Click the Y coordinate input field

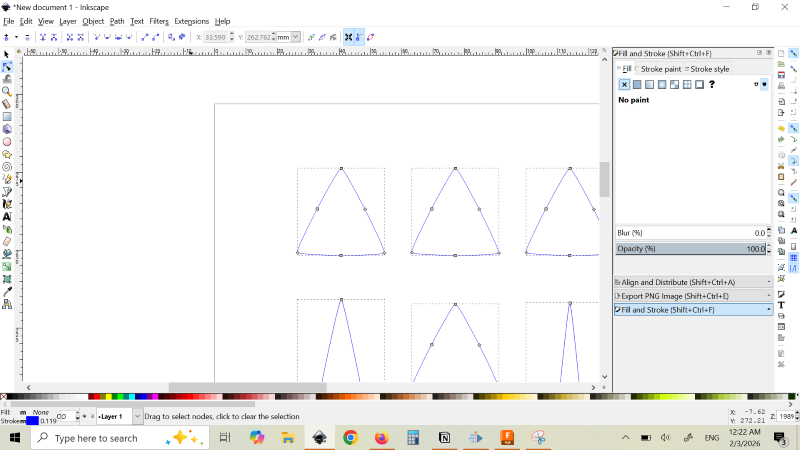(258, 37)
